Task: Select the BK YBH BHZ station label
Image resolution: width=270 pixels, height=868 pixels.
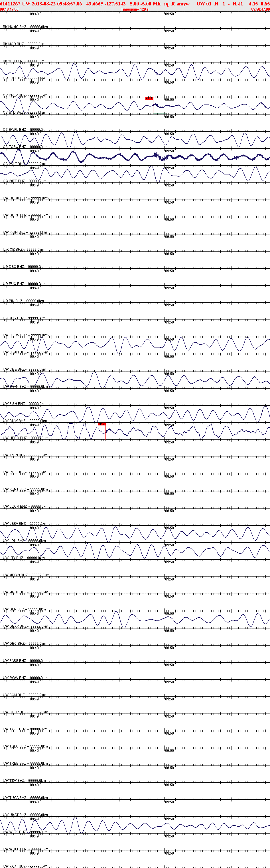Action: point(24,61)
